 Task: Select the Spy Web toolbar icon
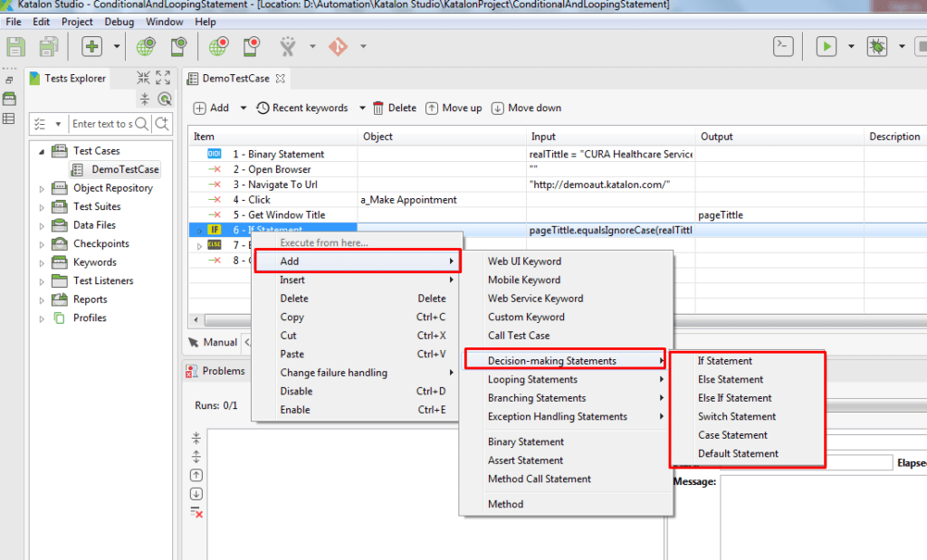point(146,45)
